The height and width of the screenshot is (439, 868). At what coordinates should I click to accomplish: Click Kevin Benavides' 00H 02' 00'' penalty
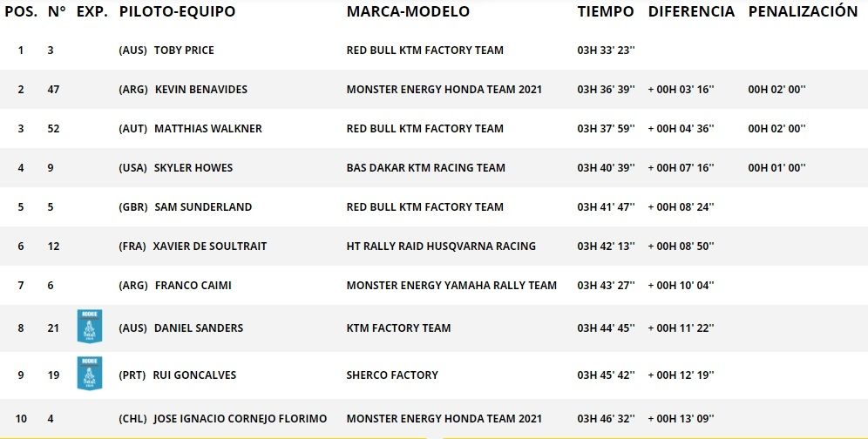pyautogui.click(x=776, y=90)
